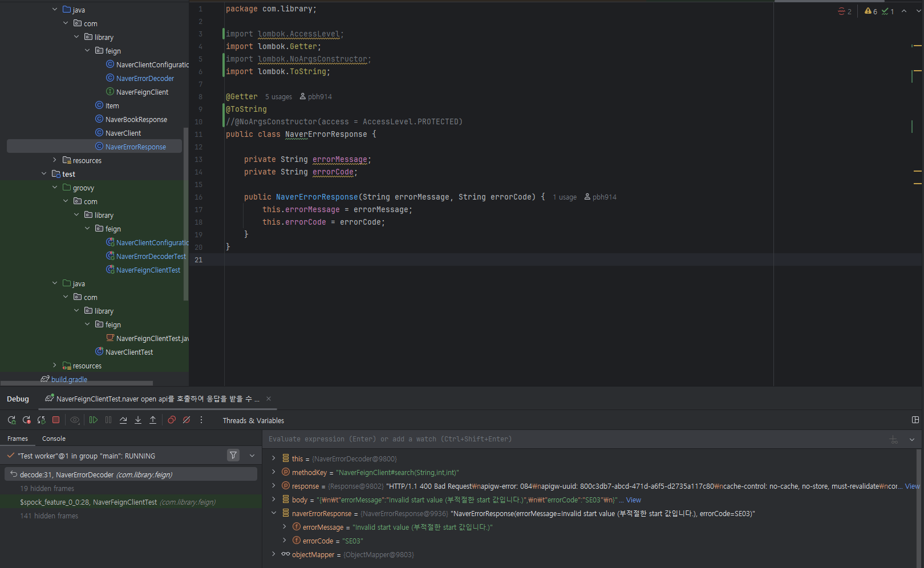This screenshot has height=568, width=924.
Task: Show the 19 hidden frames
Action: (x=47, y=488)
